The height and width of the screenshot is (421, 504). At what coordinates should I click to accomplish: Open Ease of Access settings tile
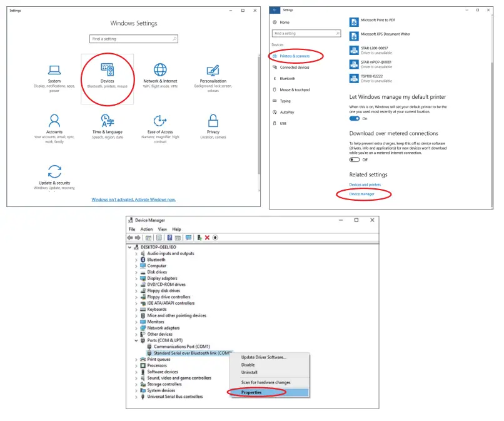click(x=160, y=129)
